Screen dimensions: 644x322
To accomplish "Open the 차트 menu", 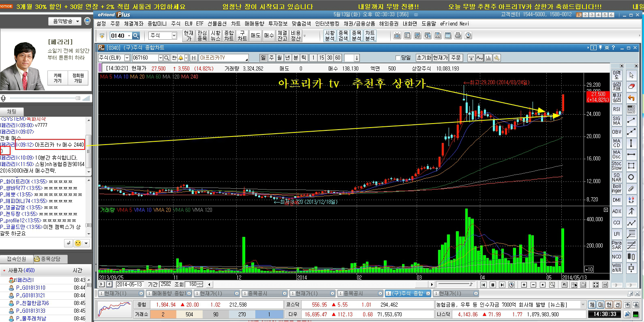I will point(236,23).
